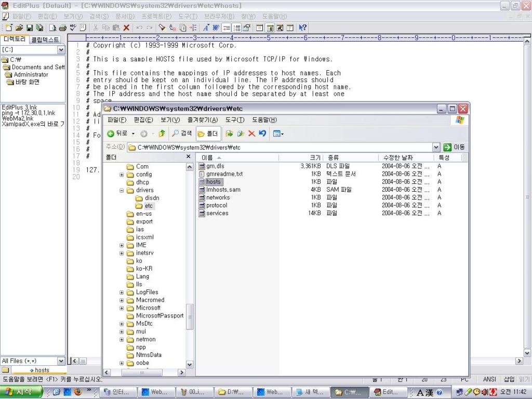Select the 바탕 화면 folder in EditPlus
Image resolution: width=532 pixels, height=399 pixels.
coord(27,82)
